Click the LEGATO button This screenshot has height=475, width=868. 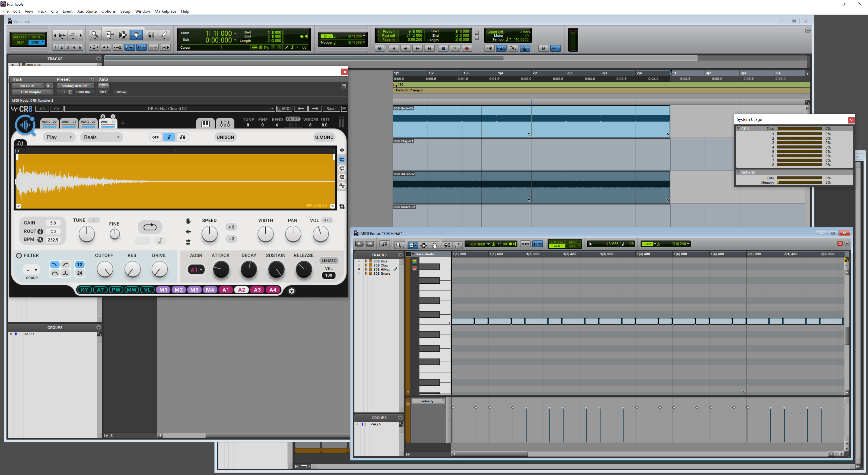(x=328, y=261)
